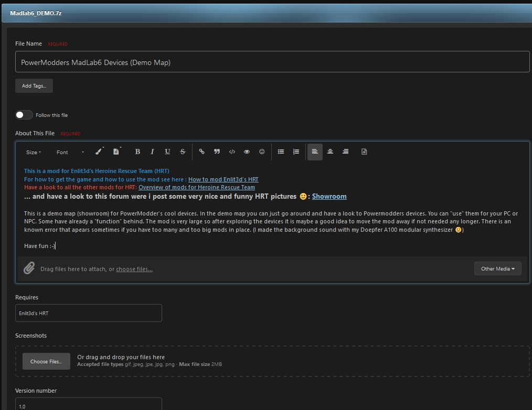Insert a spoiler using the eye icon
Screen dimensions: 532x410
pyautogui.click(x=247, y=152)
